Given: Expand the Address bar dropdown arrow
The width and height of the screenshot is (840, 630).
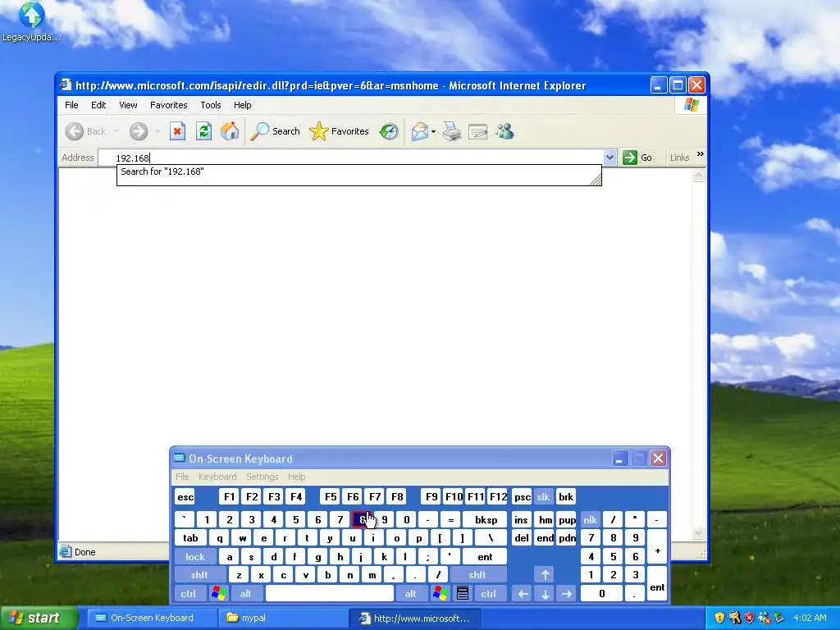Looking at the screenshot, I should pos(609,157).
